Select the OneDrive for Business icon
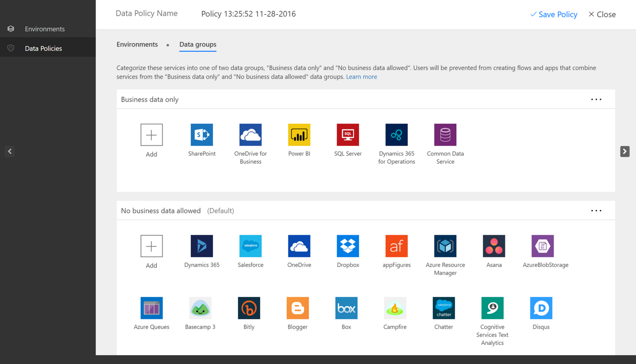This screenshot has width=636, height=364. pyautogui.click(x=251, y=134)
